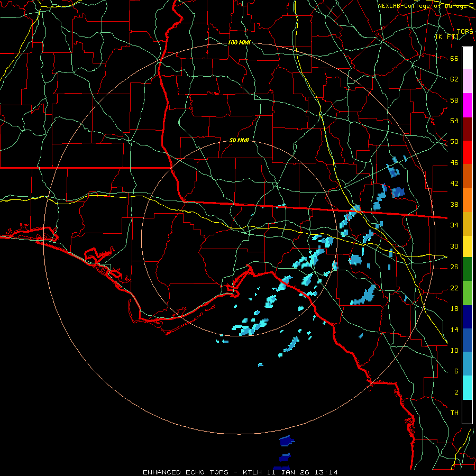Click the 10 legend value
This screenshot has width=476, height=476.
(x=454, y=350)
